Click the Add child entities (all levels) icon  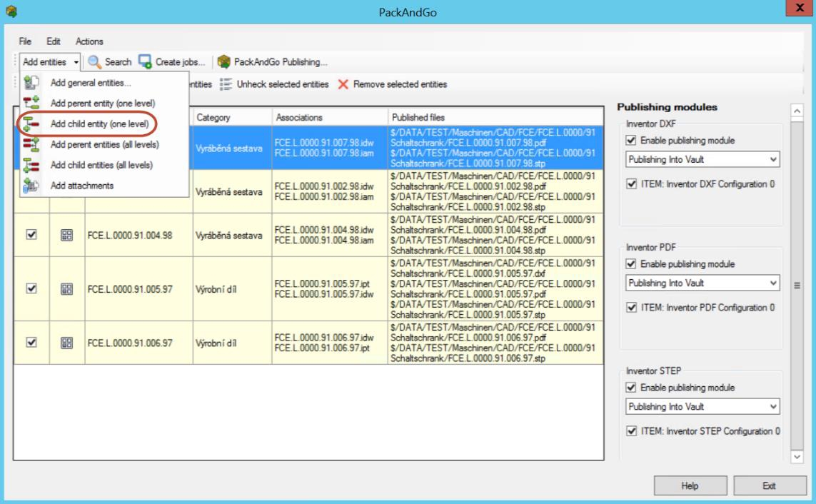pyautogui.click(x=31, y=165)
